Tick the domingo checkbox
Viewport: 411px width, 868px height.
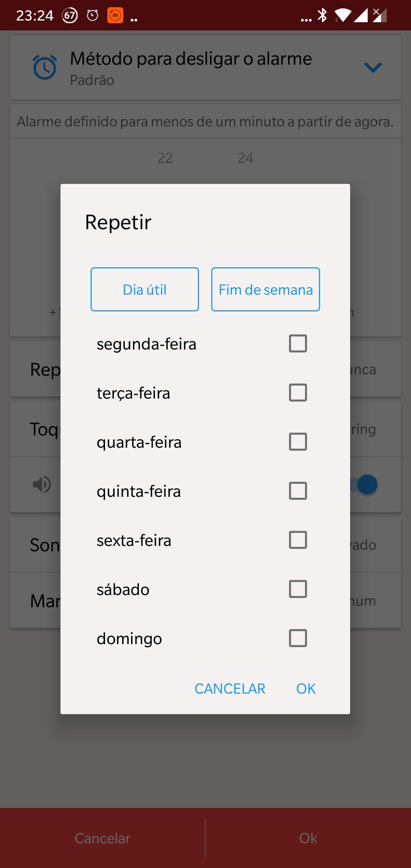point(298,638)
